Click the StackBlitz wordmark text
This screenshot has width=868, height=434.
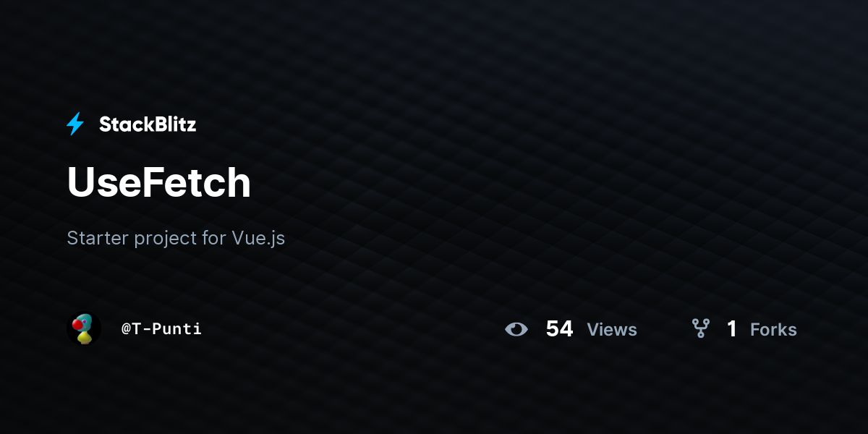pyautogui.click(x=148, y=124)
